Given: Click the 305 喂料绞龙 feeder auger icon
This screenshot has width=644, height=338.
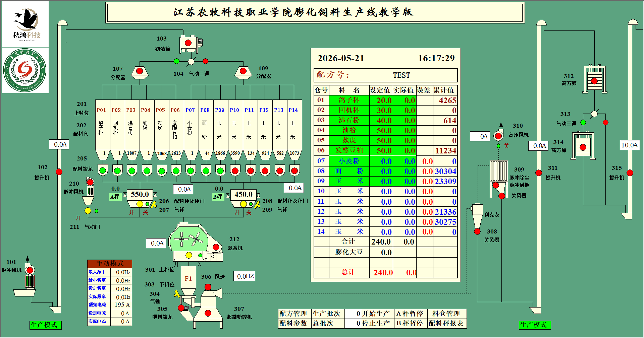Looking at the screenshot, I should 184,308.
